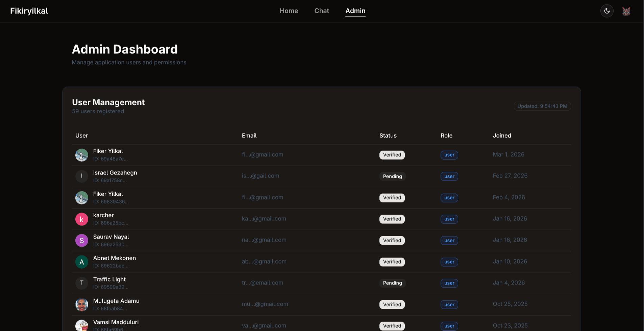
Task: Select karcher's pink avatar icon
Action: tap(82, 219)
